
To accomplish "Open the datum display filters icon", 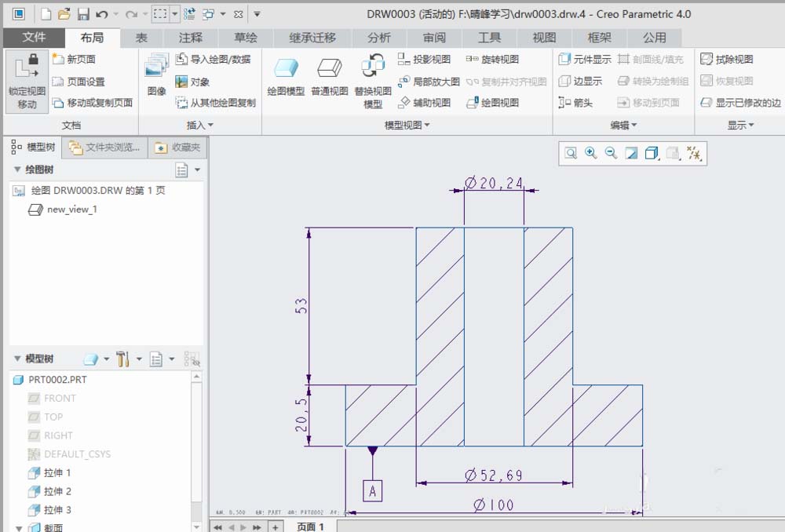I will point(694,153).
